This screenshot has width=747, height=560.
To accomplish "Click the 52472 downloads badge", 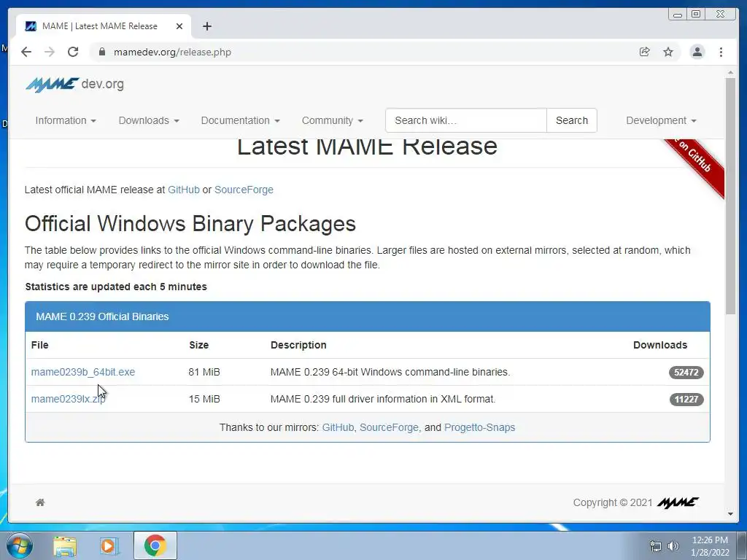I will [686, 373].
